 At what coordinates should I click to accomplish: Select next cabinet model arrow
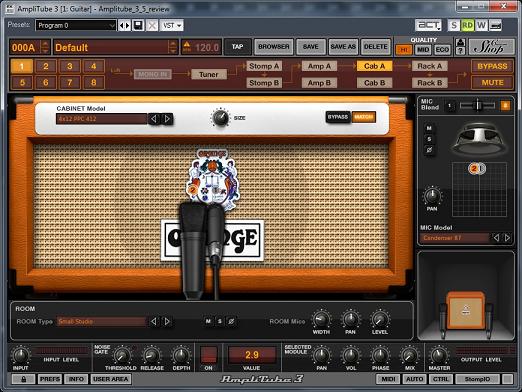tap(167, 119)
